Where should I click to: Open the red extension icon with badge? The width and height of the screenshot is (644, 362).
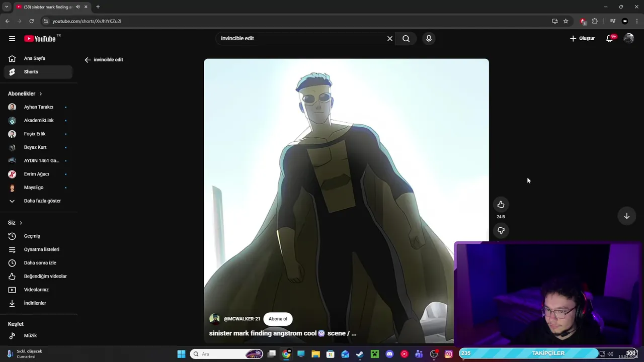[583, 21]
